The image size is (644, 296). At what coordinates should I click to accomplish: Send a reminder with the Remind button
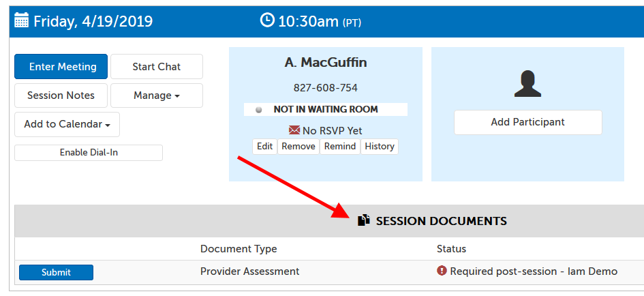[339, 146]
